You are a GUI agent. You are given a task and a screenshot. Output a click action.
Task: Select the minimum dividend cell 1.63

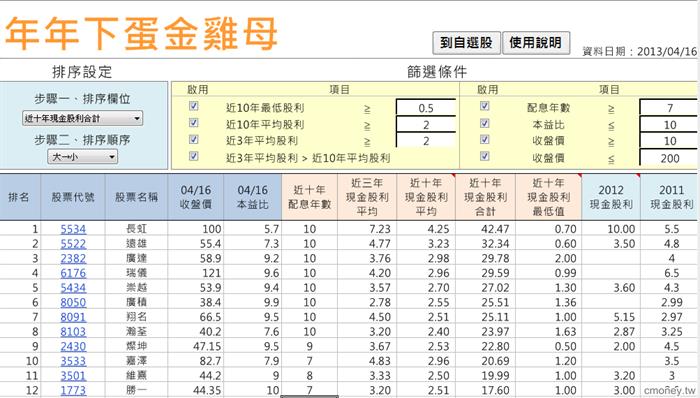(x=549, y=332)
